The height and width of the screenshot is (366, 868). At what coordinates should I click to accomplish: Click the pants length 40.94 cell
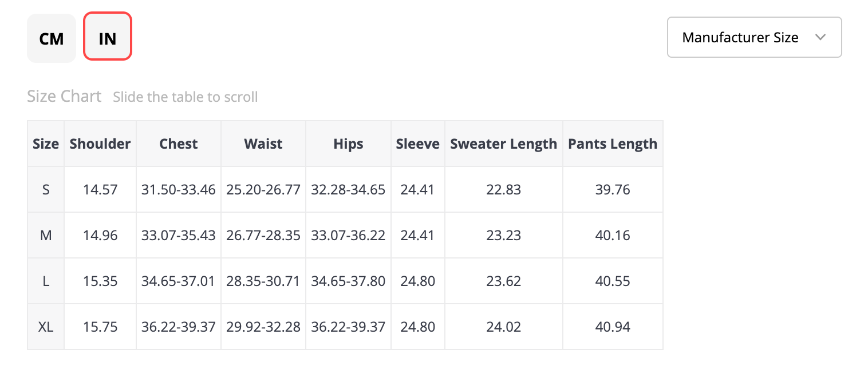click(x=613, y=327)
